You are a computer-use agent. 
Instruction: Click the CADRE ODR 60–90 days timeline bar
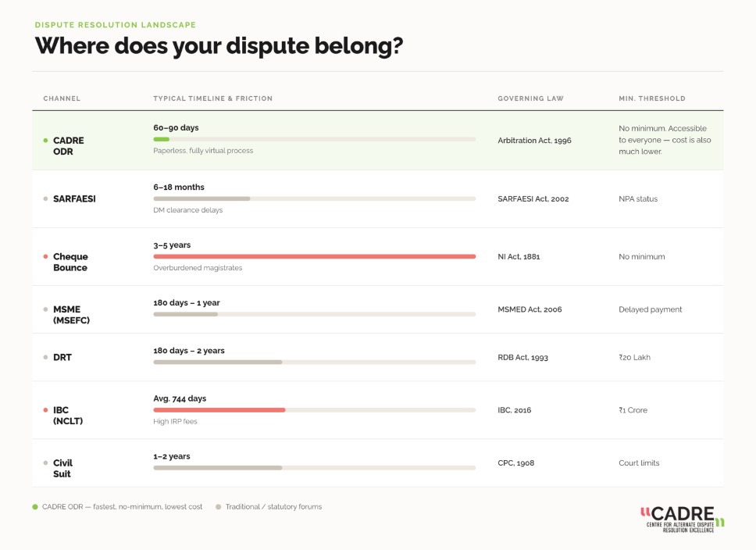(315, 139)
